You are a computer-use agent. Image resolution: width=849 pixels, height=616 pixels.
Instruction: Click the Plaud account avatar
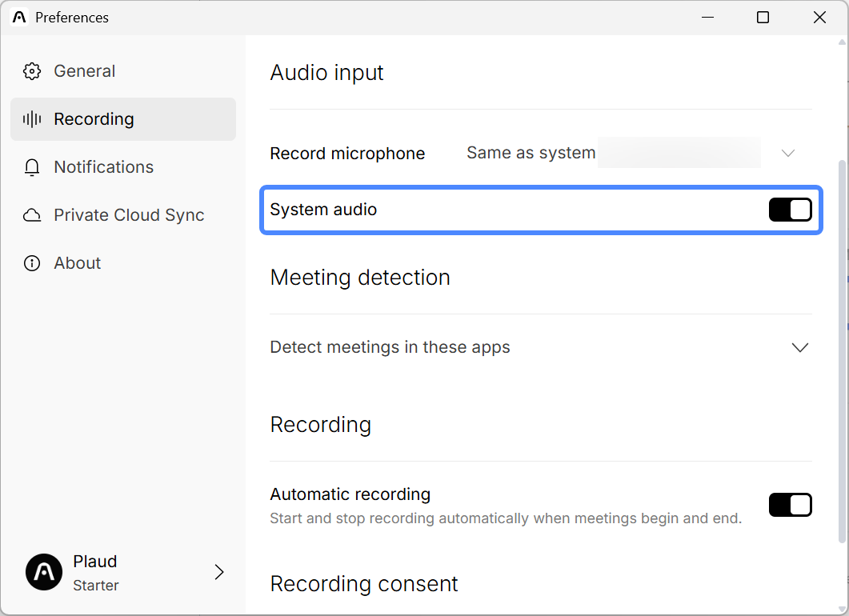[44, 572]
